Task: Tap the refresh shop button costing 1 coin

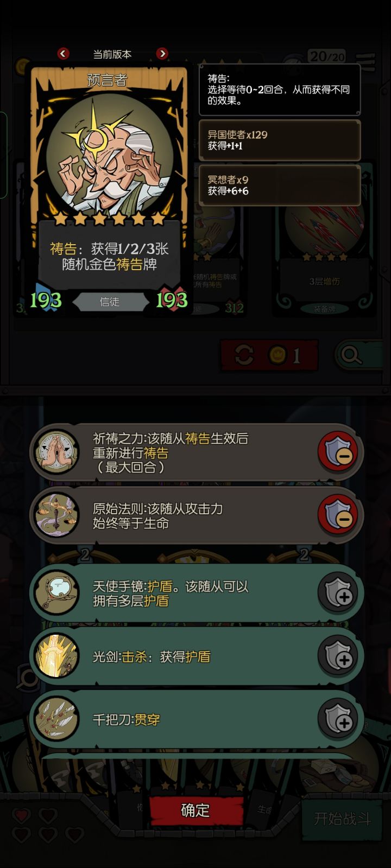Action: tap(269, 356)
